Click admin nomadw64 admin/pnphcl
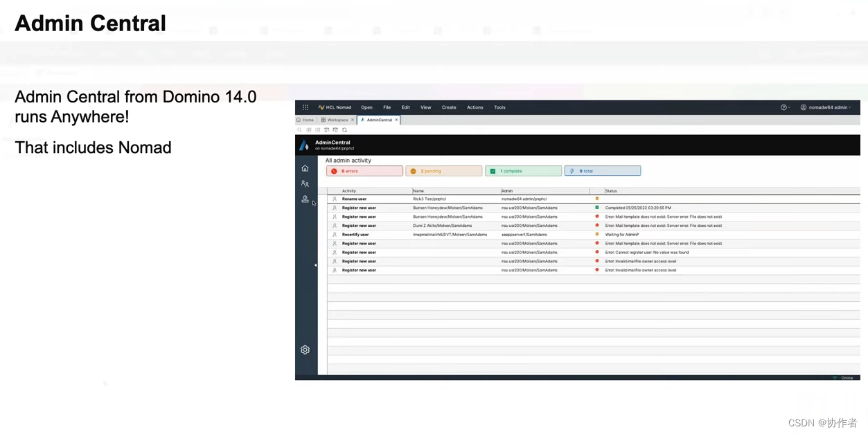The width and height of the screenshot is (868, 434). [x=524, y=199]
